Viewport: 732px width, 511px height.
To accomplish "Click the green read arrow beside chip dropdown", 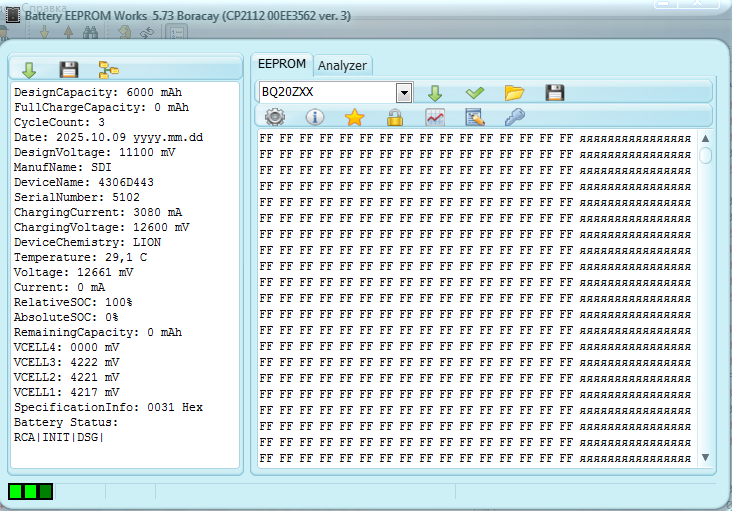I will 435,93.
